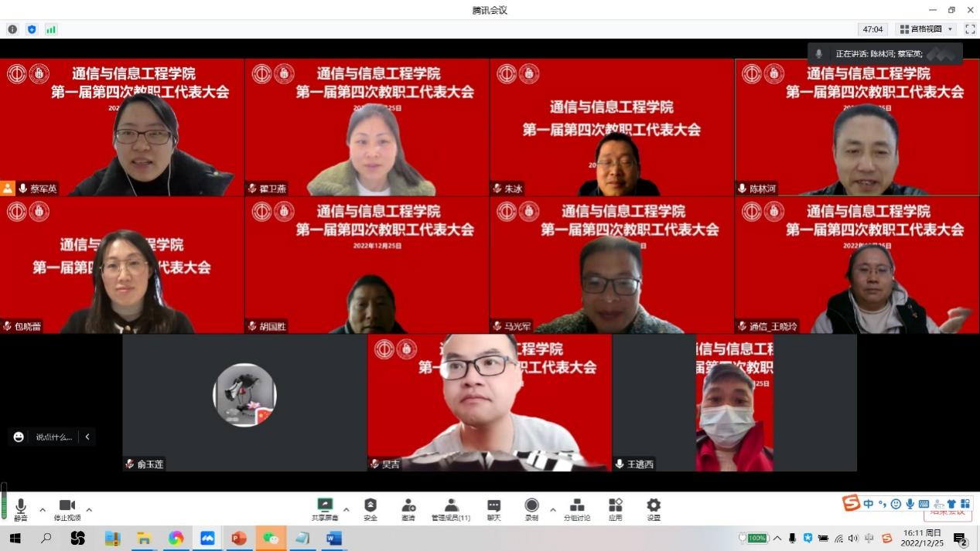
Task: Toggle camera with 停止视频 button
Action: click(67, 509)
